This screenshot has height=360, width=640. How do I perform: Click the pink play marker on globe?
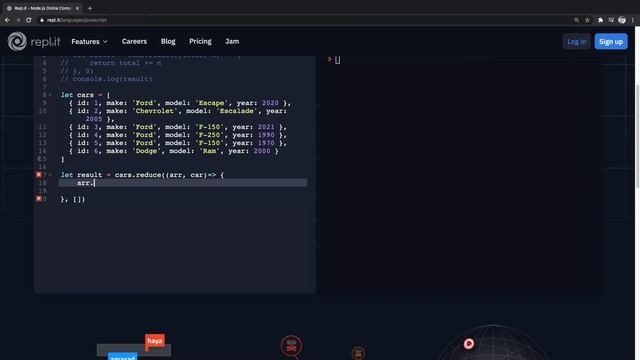[x=469, y=344]
